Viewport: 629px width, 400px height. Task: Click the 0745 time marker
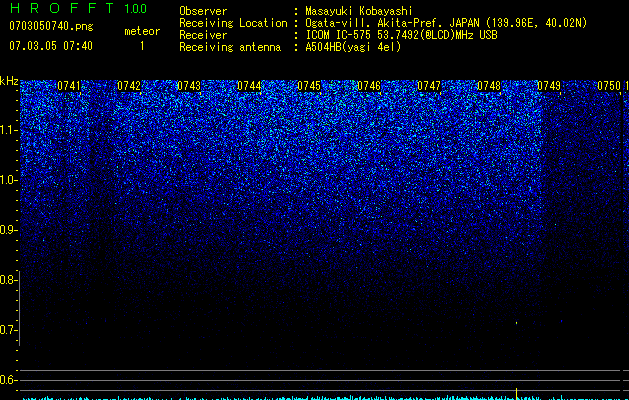click(x=309, y=86)
